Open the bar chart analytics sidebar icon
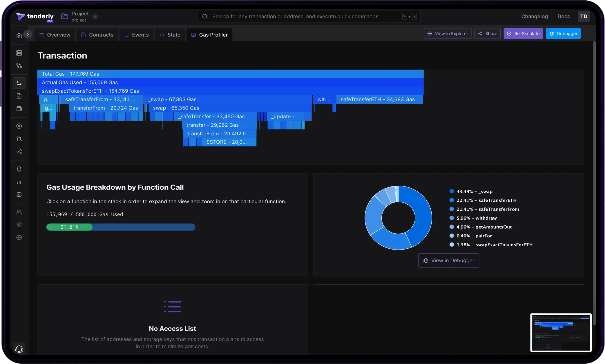The image size is (605, 364). [x=19, y=182]
